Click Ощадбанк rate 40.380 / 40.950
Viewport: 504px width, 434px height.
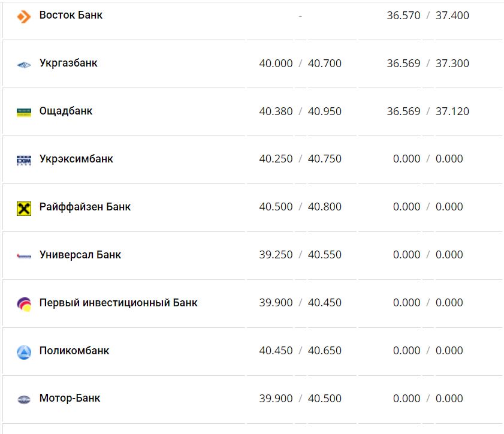coord(300,111)
